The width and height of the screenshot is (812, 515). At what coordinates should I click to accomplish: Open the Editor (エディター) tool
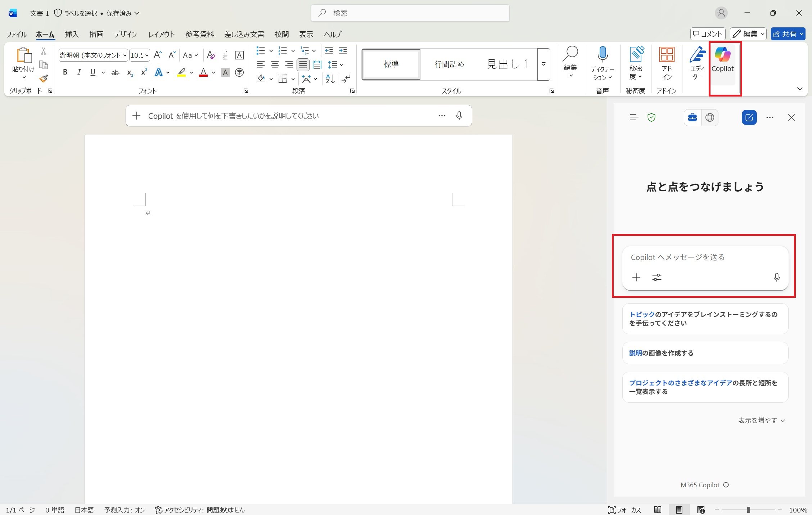[698, 63]
